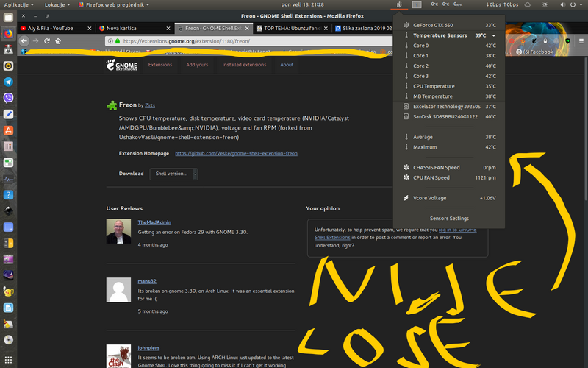Show all applications grid
Screen dimensions: 588x368
click(x=8, y=359)
